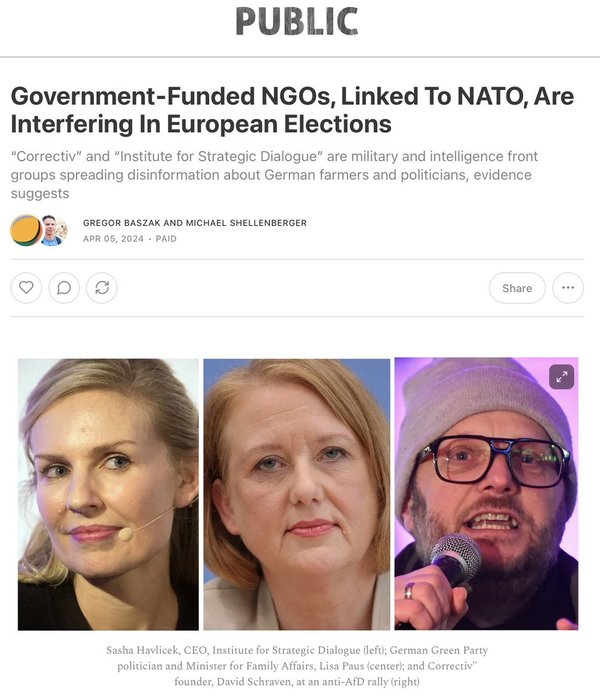Click Michael Shellenberger's profile photo avatar
Image resolution: width=600 pixels, height=700 pixels.
pos(54,230)
